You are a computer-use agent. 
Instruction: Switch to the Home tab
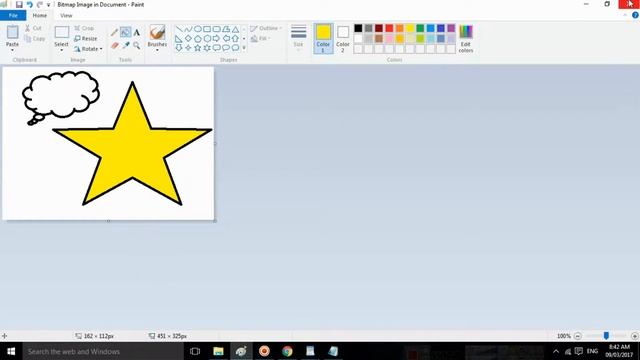coord(40,16)
